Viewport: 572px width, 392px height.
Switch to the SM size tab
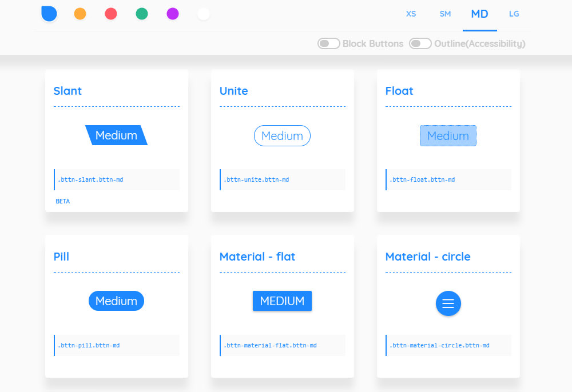click(x=445, y=14)
